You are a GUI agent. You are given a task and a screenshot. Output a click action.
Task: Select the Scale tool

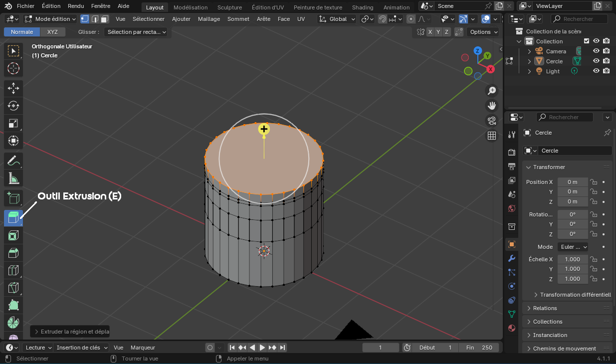pos(13,123)
